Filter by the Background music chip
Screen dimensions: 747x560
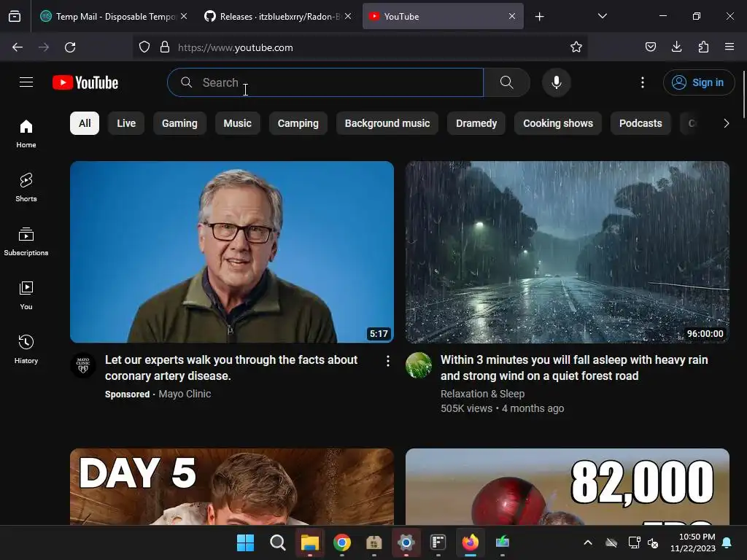click(387, 123)
